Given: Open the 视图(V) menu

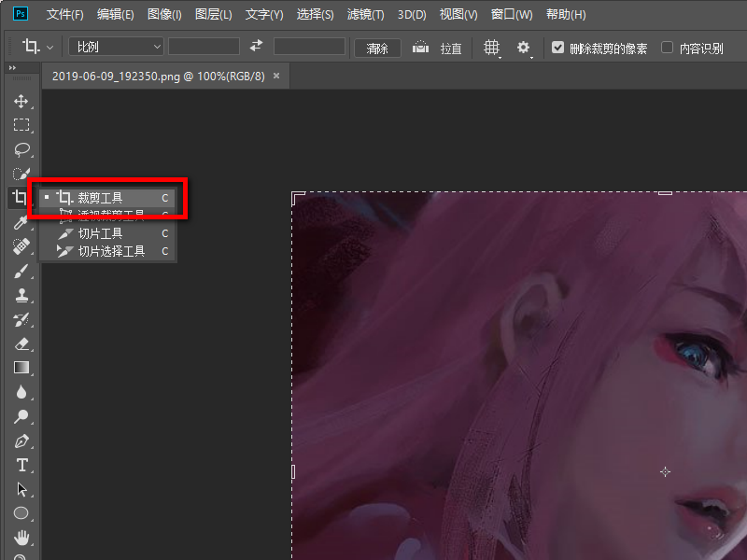Looking at the screenshot, I should [458, 14].
